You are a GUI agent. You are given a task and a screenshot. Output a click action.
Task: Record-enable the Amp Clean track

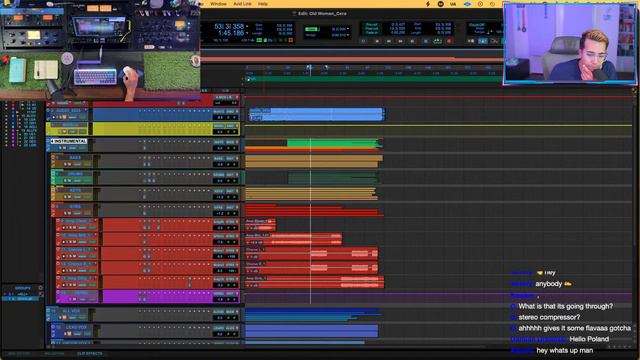[x=64, y=227]
